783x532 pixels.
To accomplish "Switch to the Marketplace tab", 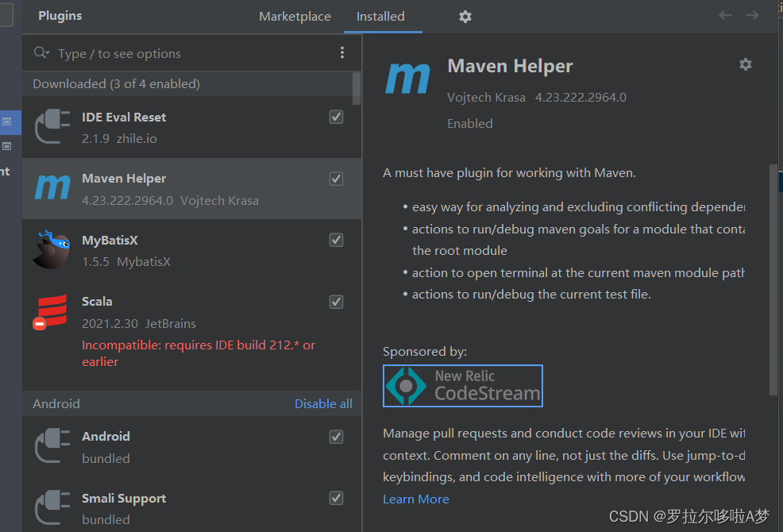I will pos(295,17).
